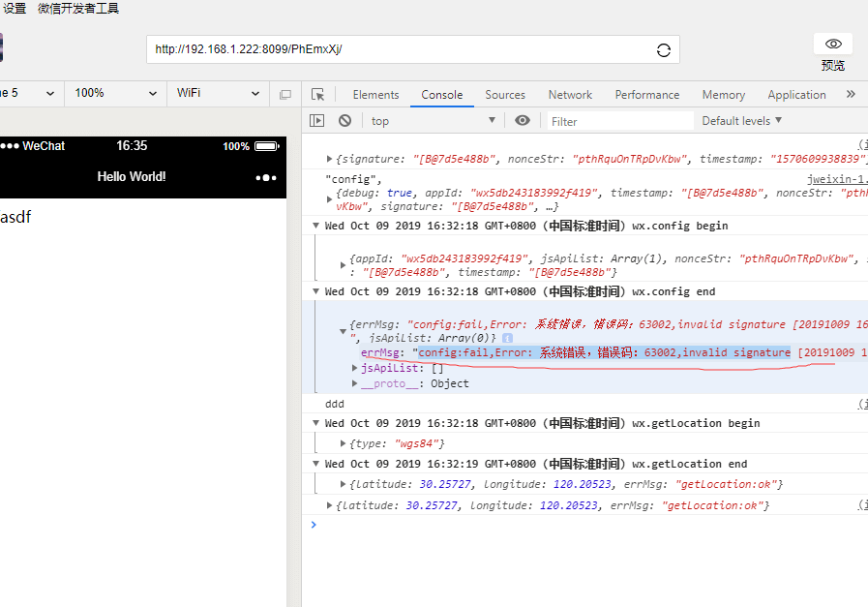Click the refresh icon in the URL bar
Viewport: 868px width, 607px height.
(x=664, y=50)
